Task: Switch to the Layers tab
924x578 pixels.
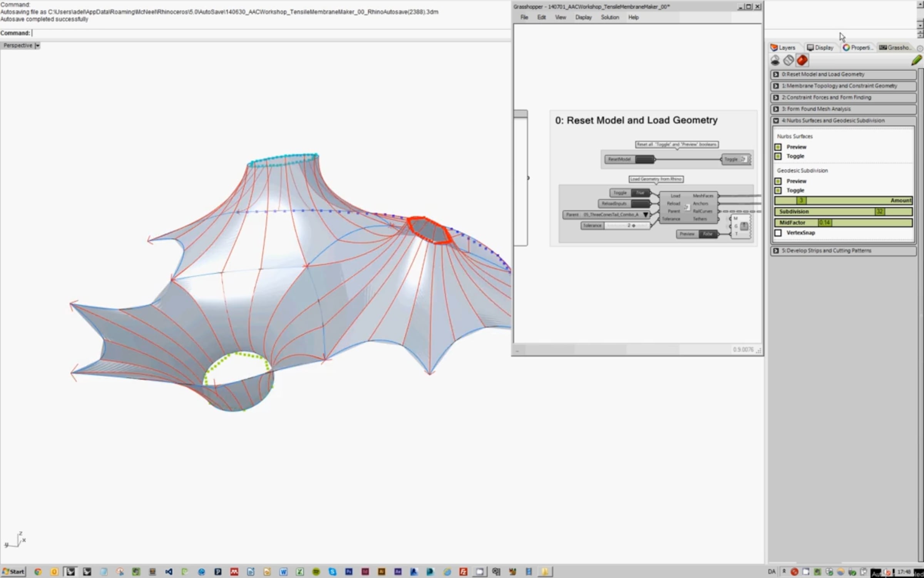Action: [783, 47]
